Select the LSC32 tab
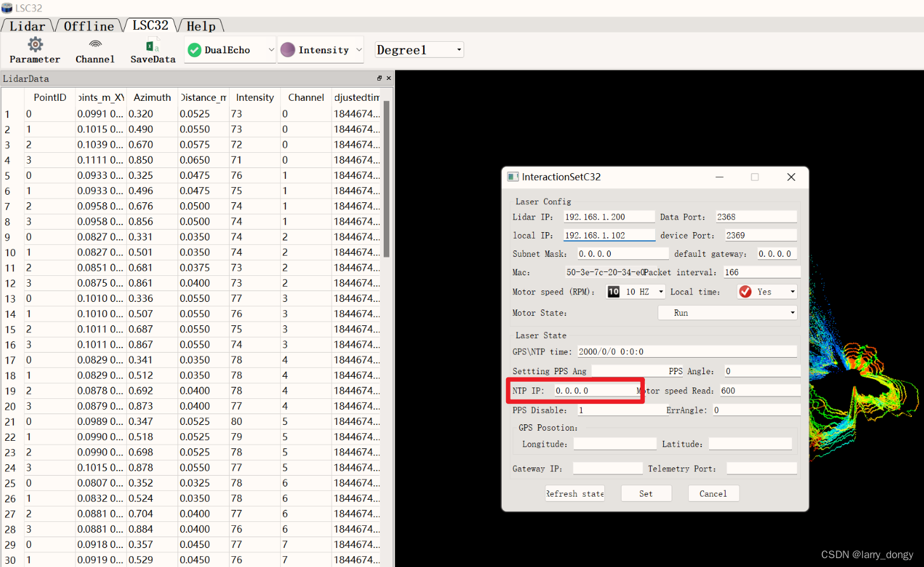 150,25
